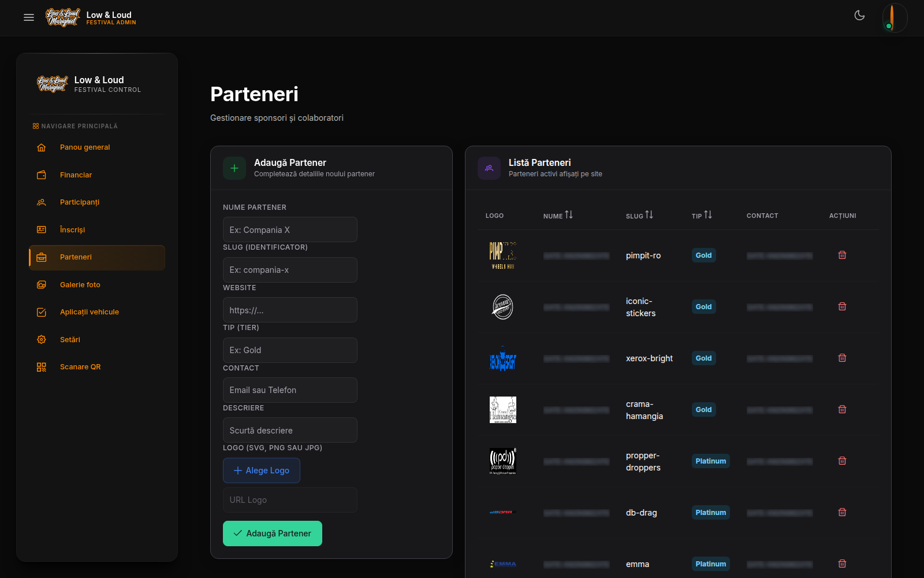924x578 pixels.
Task: Delete the iconic-stickers partner
Action: [x=842, y=306]
